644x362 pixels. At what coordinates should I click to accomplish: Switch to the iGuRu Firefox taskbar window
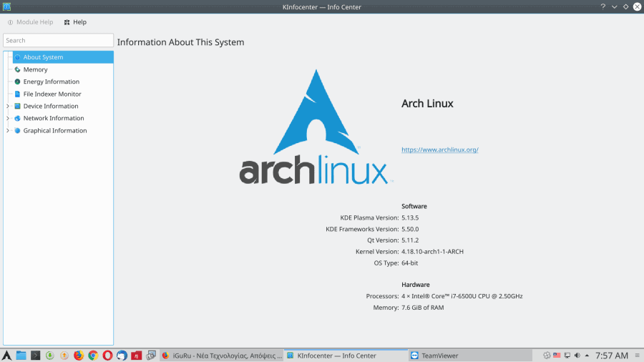click(222, 356)
